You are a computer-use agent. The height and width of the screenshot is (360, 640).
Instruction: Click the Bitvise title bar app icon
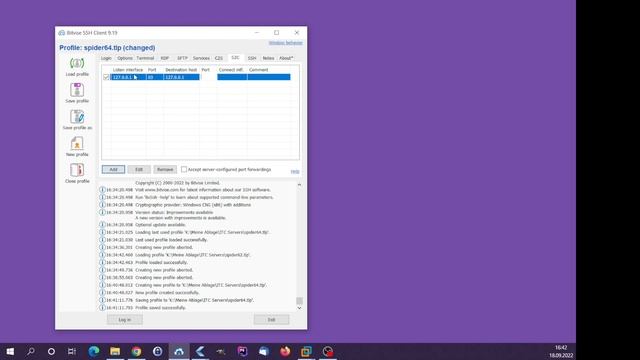62,33
